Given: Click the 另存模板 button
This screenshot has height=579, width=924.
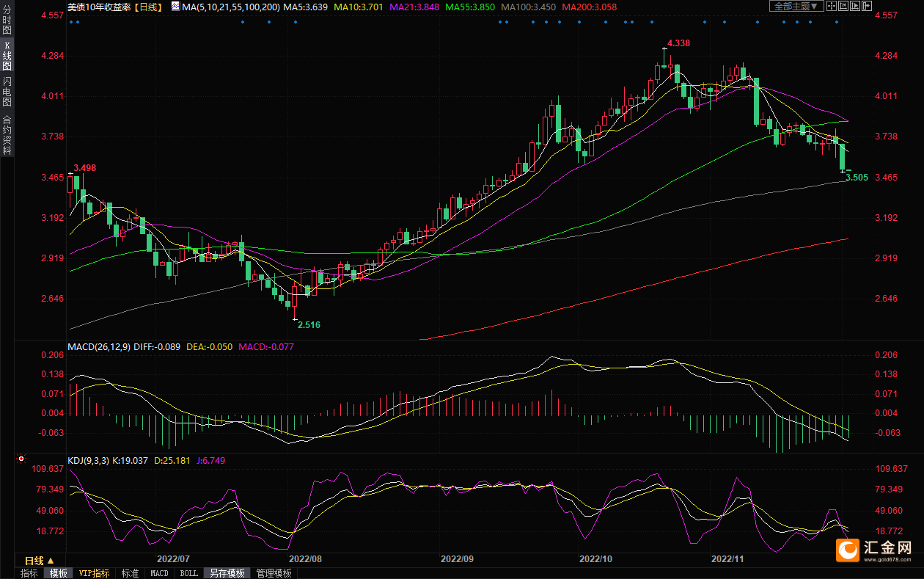Looking at the screenshot, I should click(227, 573).
